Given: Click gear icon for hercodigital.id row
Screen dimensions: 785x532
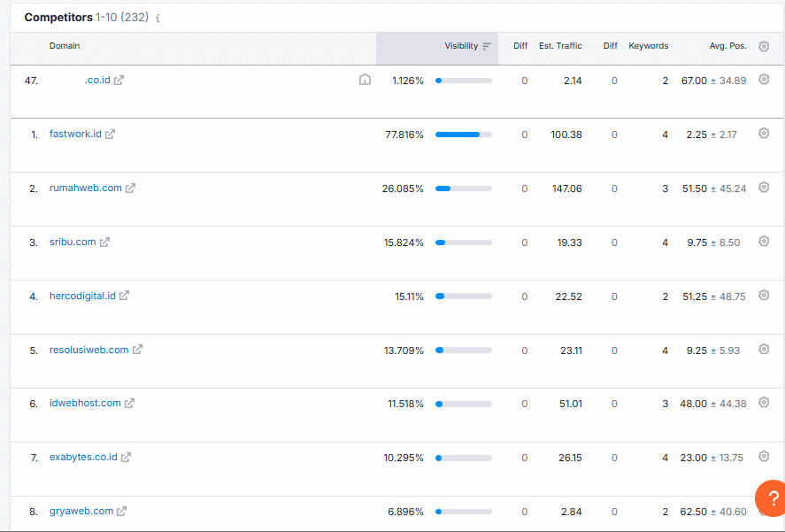Looking at the screenshot, I should 764,295.
